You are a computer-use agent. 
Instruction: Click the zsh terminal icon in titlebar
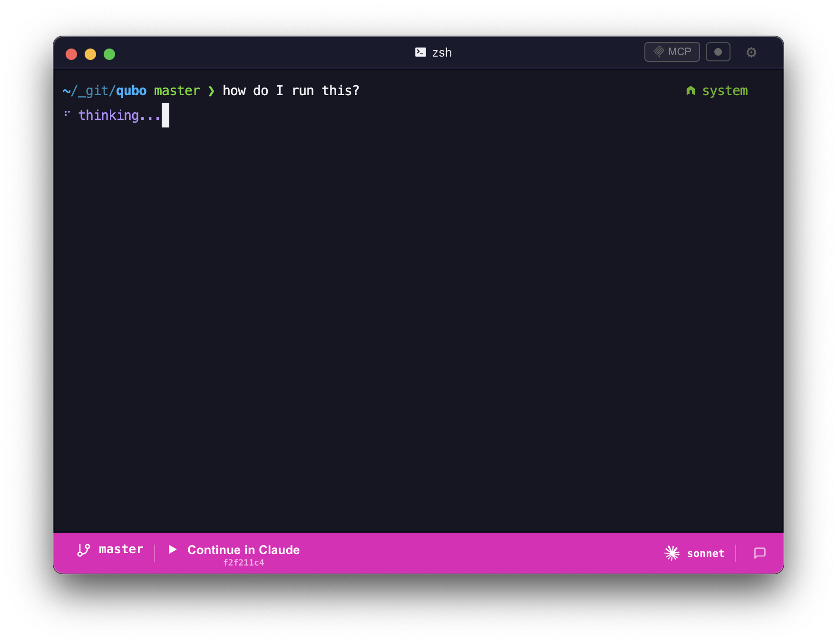(420, 52)
